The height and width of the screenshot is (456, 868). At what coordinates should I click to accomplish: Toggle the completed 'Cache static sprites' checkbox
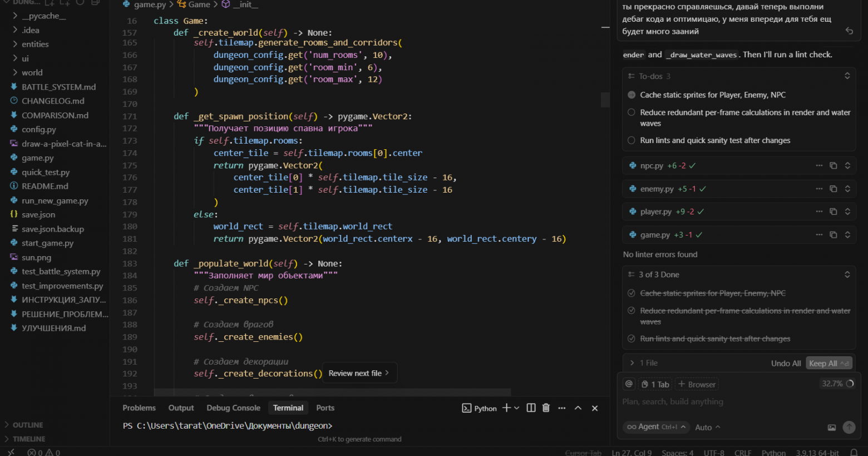click(632, 293)
